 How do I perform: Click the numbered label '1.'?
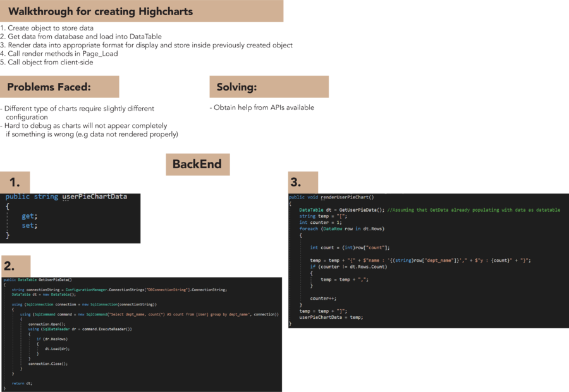(x=14, y=181)
